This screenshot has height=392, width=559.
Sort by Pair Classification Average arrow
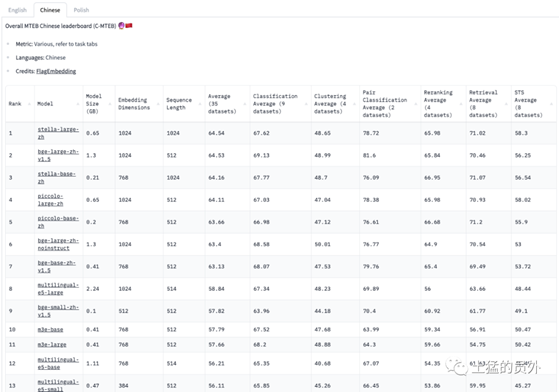(x=416, y=104)
